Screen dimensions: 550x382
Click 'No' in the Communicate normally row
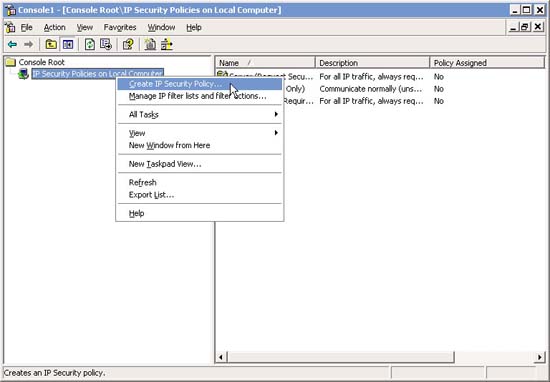pyautogui.click(x=438, y=89)
